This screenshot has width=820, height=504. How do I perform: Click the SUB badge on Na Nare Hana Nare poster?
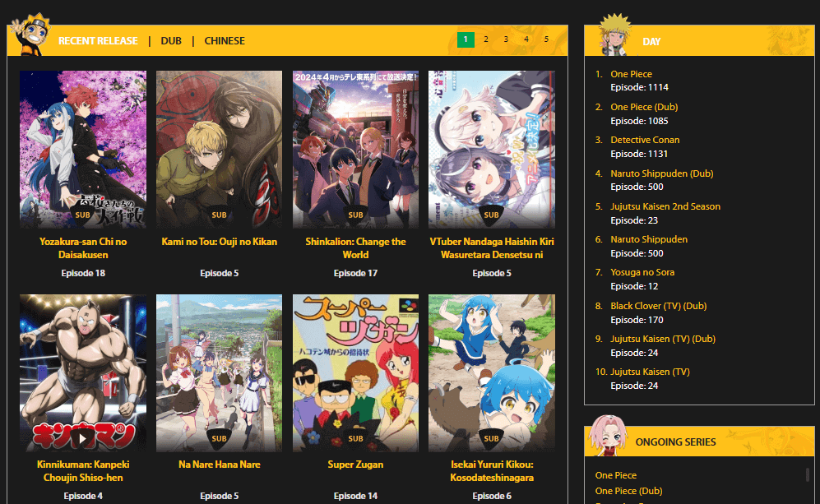click(x=219, y=439)
